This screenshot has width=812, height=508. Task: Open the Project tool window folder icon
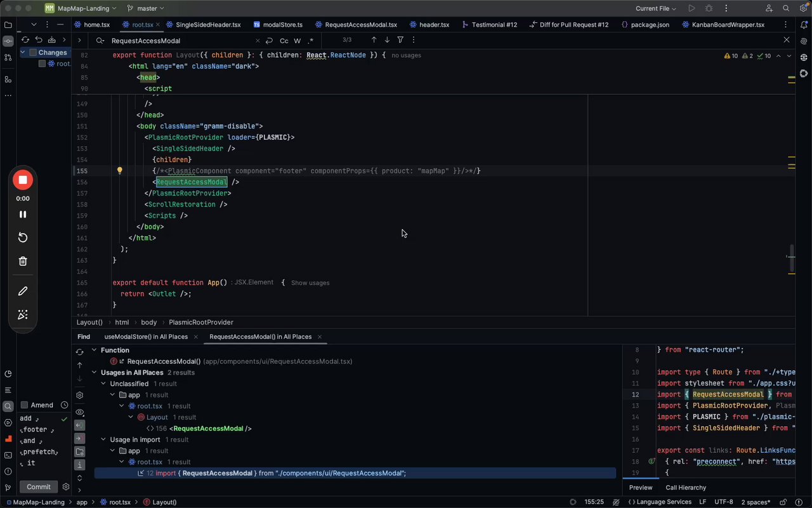[8, 25]
